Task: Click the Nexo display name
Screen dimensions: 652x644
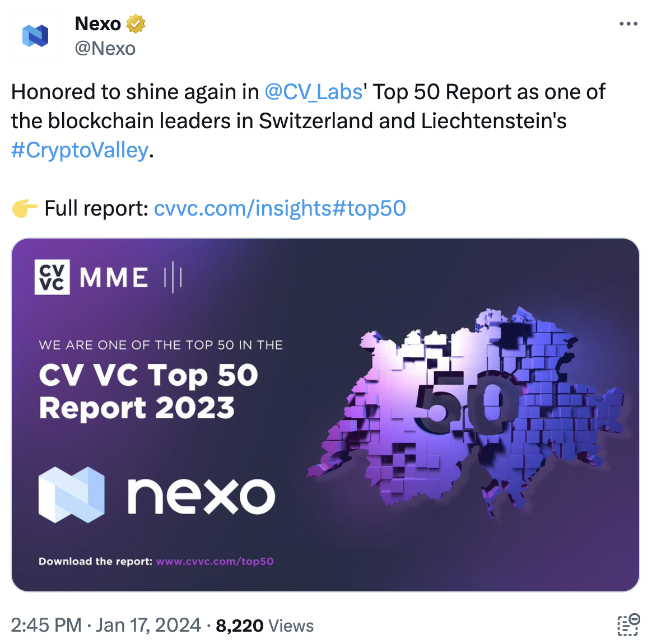Action: (99, 23)
